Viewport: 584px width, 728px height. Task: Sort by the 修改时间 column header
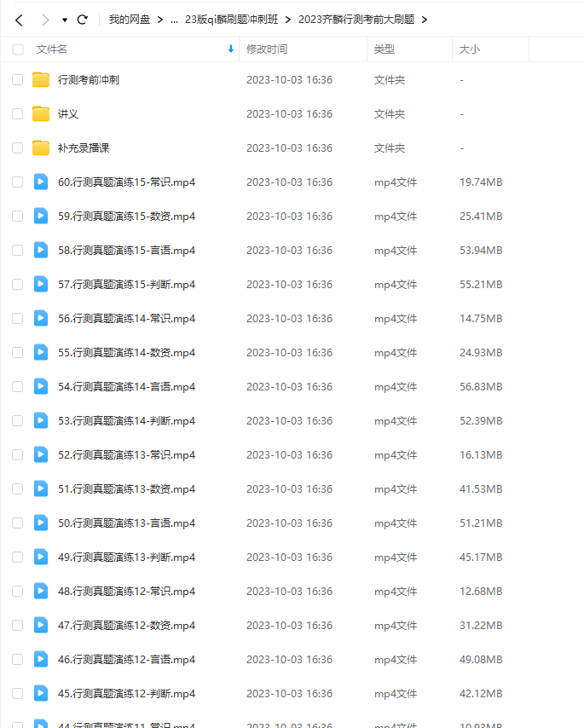pyautogui.click(x=267, y=49)
